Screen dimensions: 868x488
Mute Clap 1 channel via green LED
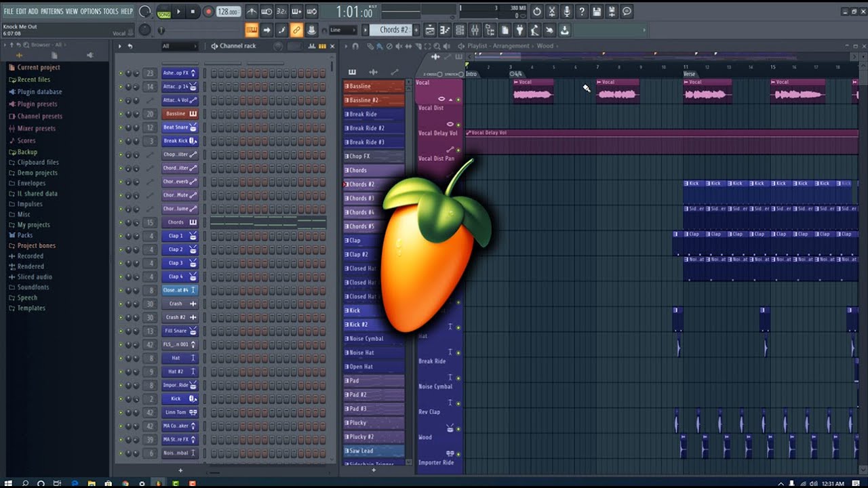tap(121, 236)
